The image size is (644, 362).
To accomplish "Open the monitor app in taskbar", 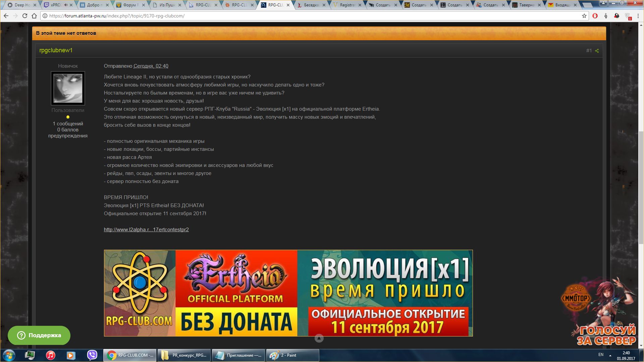I will coord(30,355).
